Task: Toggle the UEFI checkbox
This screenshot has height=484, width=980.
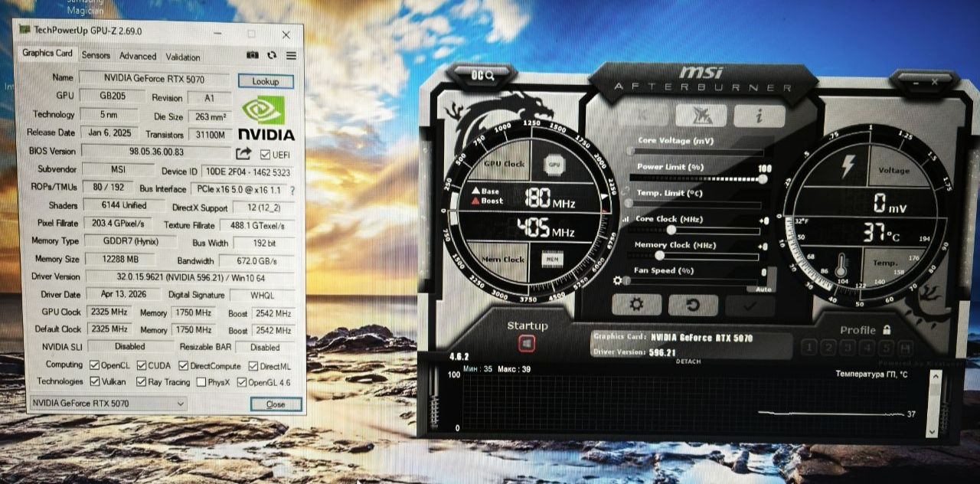Action: [x=265, y=154]
